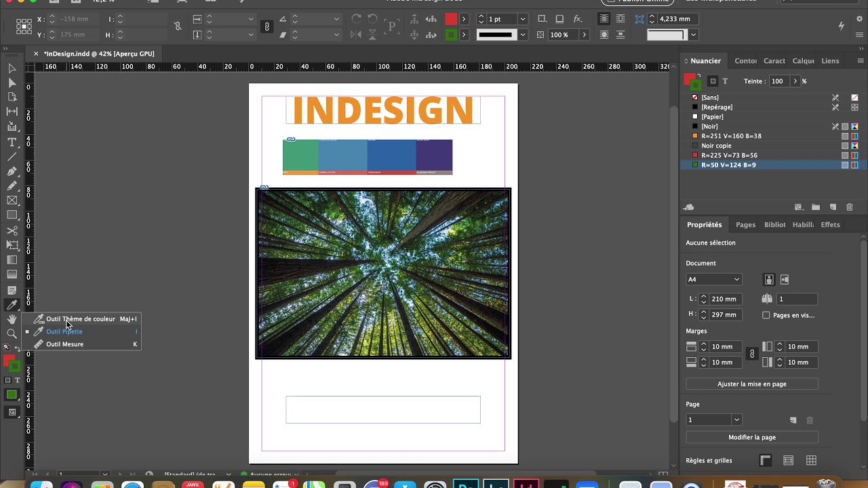This screenshot has height=488, width=868.
Task: Select the Eyedropper tool in the toolbar
Action: [x=12, y=305]
